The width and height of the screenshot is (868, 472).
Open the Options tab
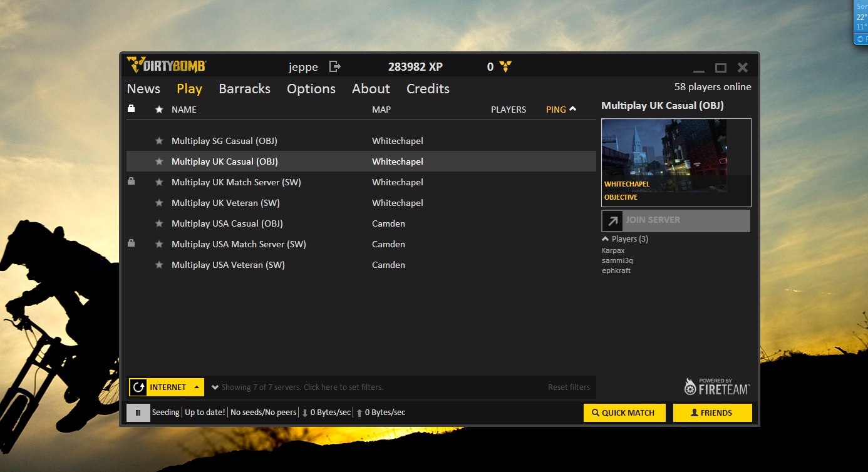(311, 89)
